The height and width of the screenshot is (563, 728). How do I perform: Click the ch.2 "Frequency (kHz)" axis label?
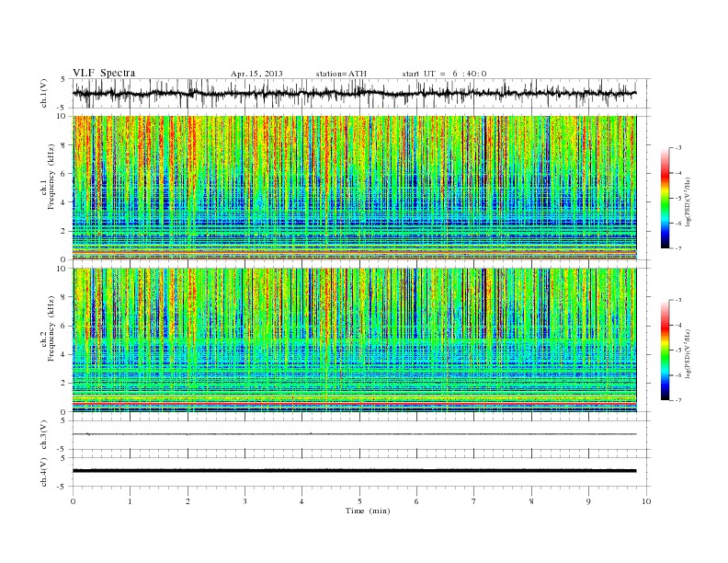point(51,327)
